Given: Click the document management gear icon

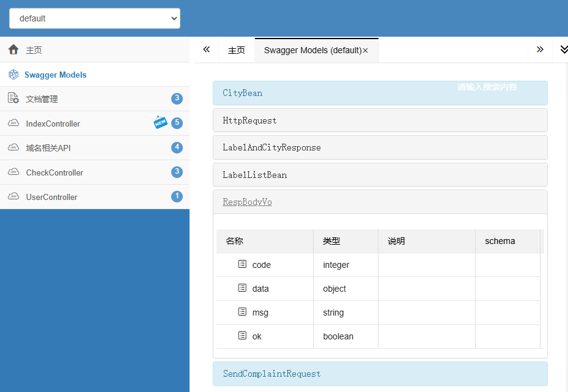Looking at the screenshot, I should 13,98.
